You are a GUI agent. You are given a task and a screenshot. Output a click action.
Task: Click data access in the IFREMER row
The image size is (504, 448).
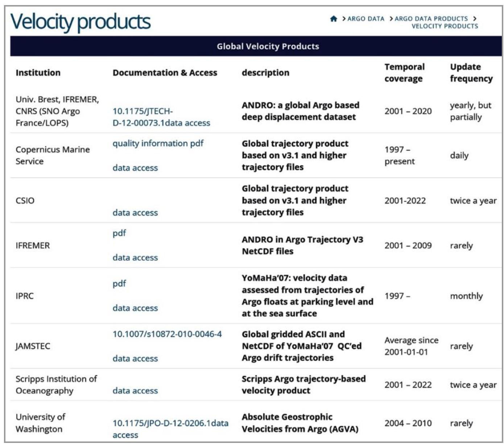pyautogui.click(x=135, y=258)
